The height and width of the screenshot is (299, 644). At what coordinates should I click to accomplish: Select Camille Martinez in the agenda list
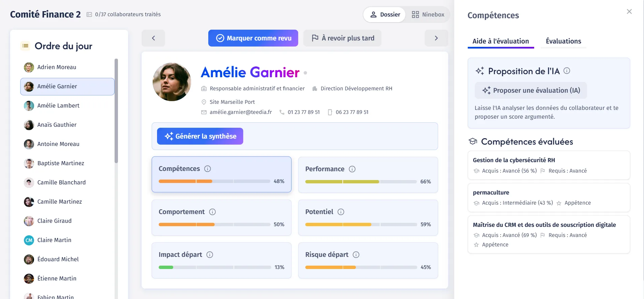point(67,202)
